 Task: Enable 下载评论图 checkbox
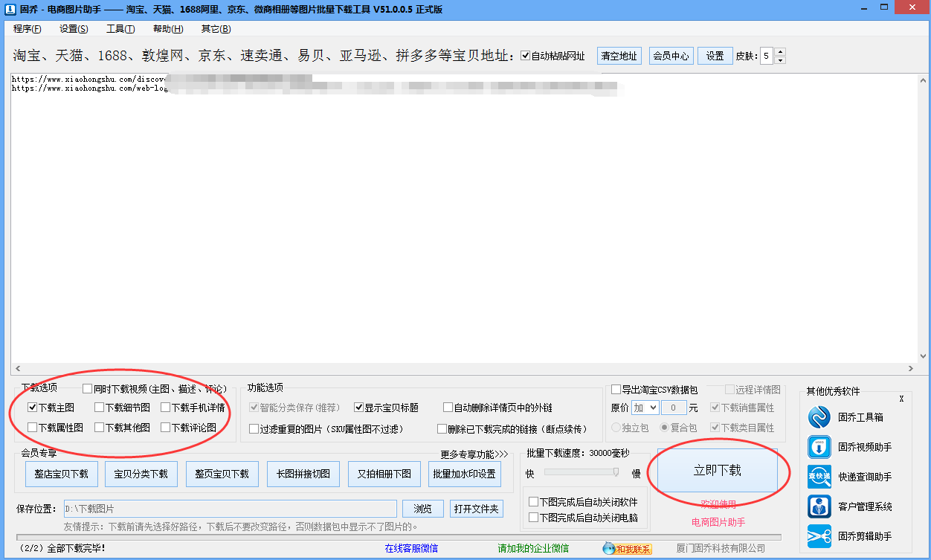click(x=165, y=428)
